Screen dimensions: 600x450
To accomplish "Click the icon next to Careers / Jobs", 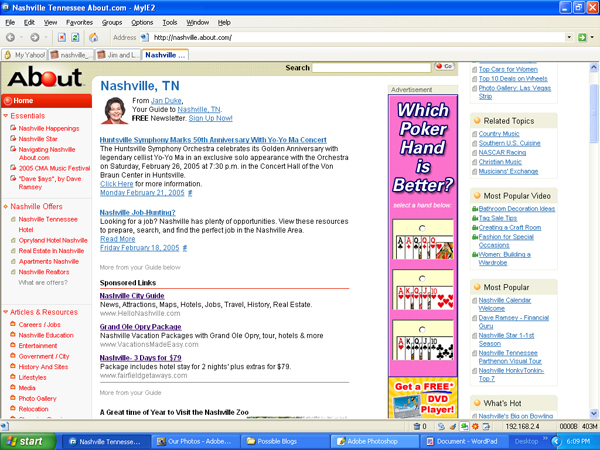I will point(13,324).
